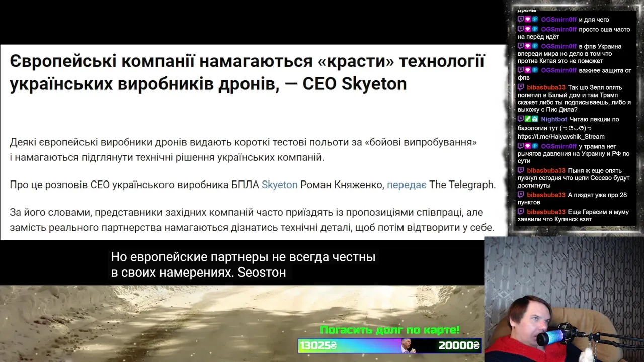Click OGSmirn0ff on the 'у трампа нет' message
Viewport: 644px width, 362px height.
[558, 146]
